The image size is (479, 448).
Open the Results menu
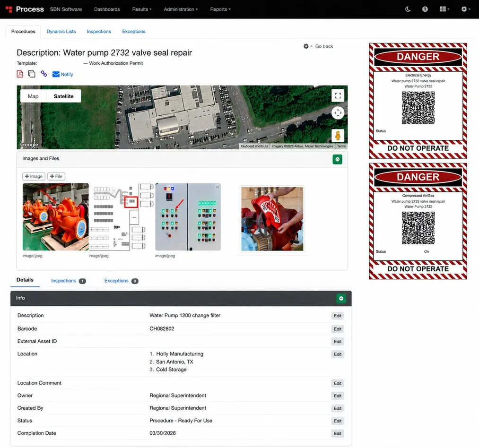[x=142, y=9]
